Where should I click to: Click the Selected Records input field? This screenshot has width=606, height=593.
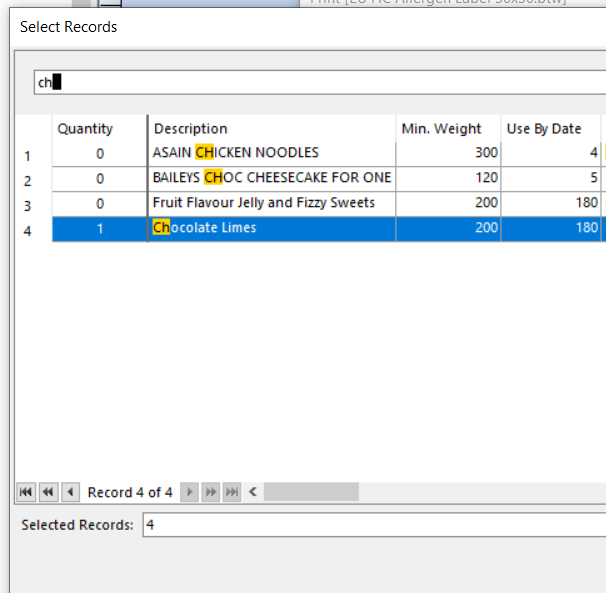(x=374, y=525)
